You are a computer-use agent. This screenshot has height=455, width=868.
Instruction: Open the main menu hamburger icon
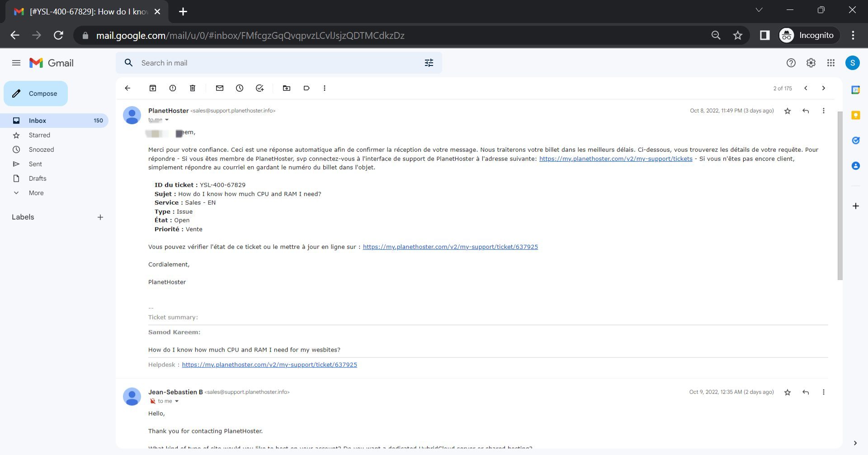pos(16,63)
